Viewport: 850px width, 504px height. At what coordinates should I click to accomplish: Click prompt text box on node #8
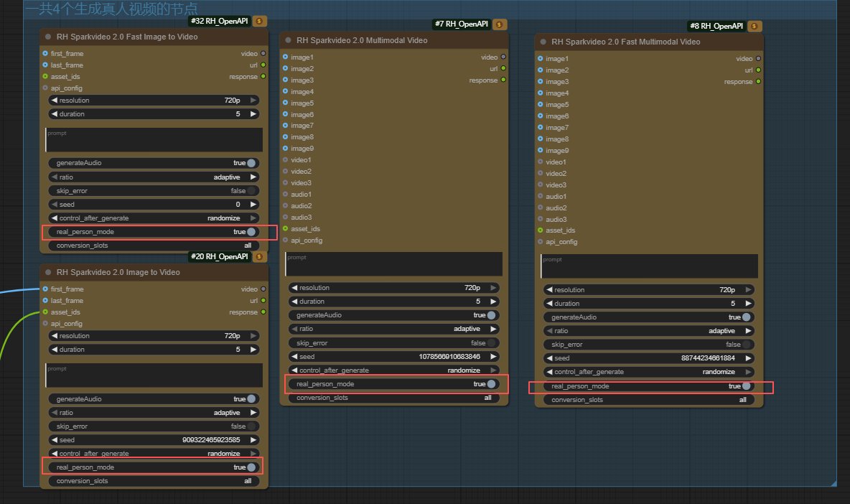pos(649,266)
